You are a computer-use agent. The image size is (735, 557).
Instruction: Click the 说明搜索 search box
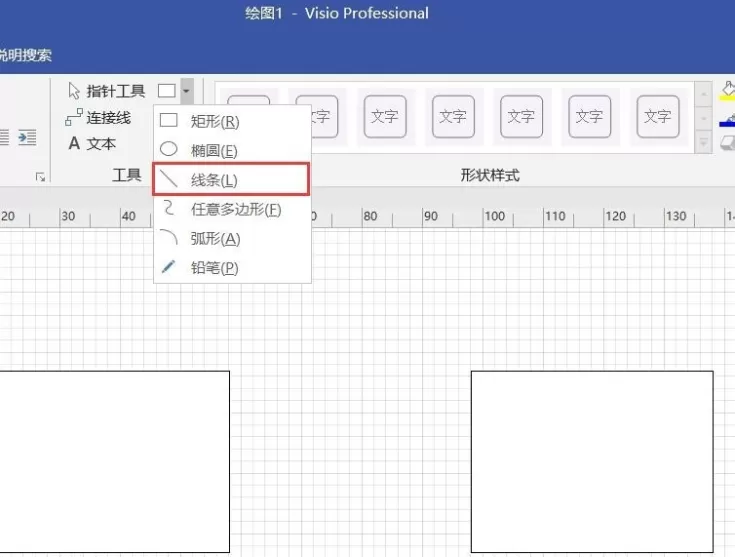click(26, 55)
